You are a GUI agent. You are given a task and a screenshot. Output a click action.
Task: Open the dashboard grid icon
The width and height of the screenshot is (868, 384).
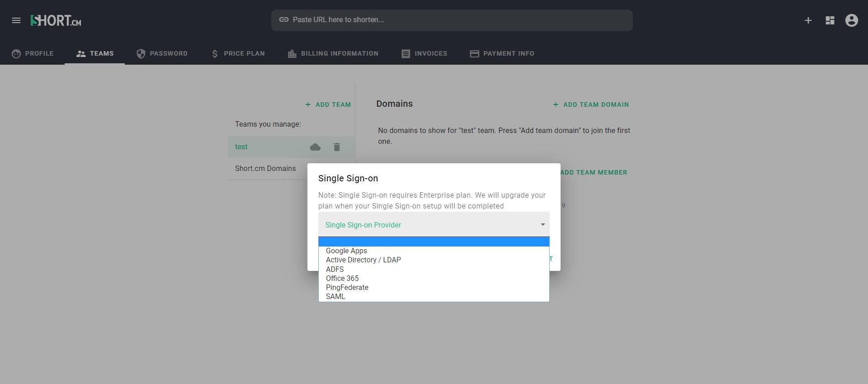(830, 20)
